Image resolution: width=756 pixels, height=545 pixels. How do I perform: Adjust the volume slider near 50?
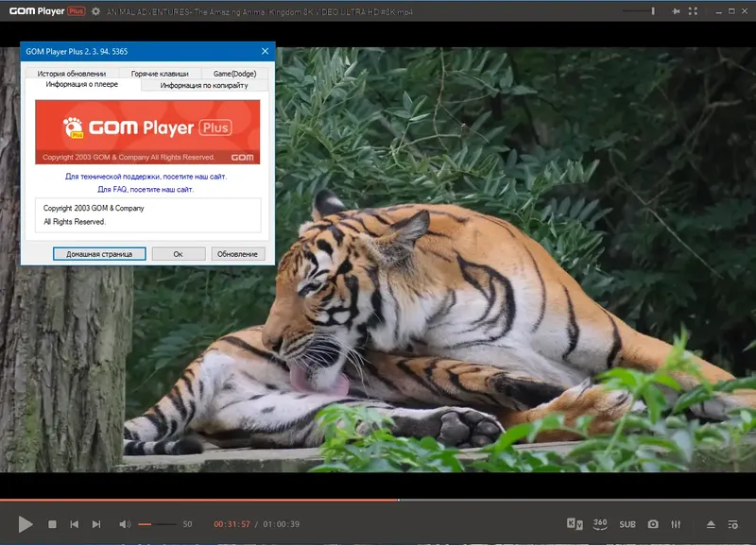[x=157, y=524]
